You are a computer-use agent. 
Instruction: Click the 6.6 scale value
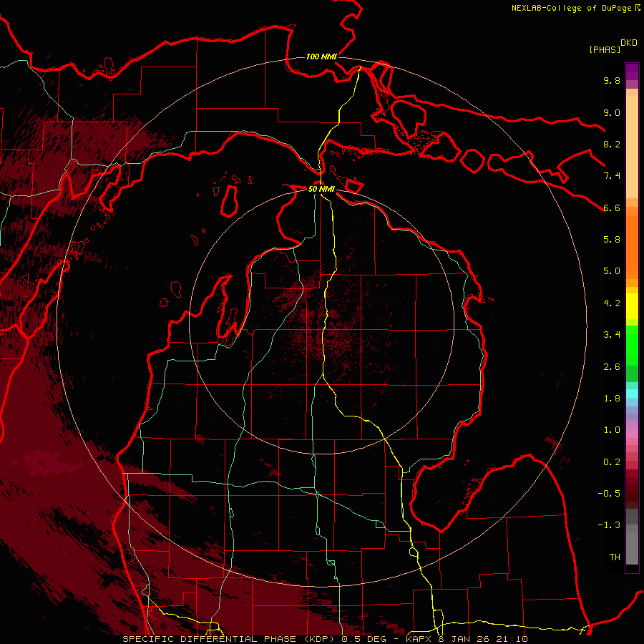point(612,208)
